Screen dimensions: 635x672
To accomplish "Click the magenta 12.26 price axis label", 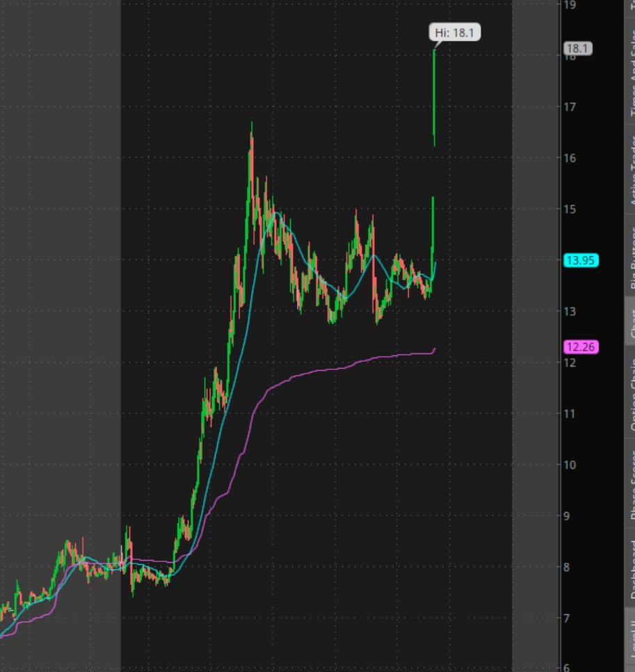I will click(x=581, y=346).
